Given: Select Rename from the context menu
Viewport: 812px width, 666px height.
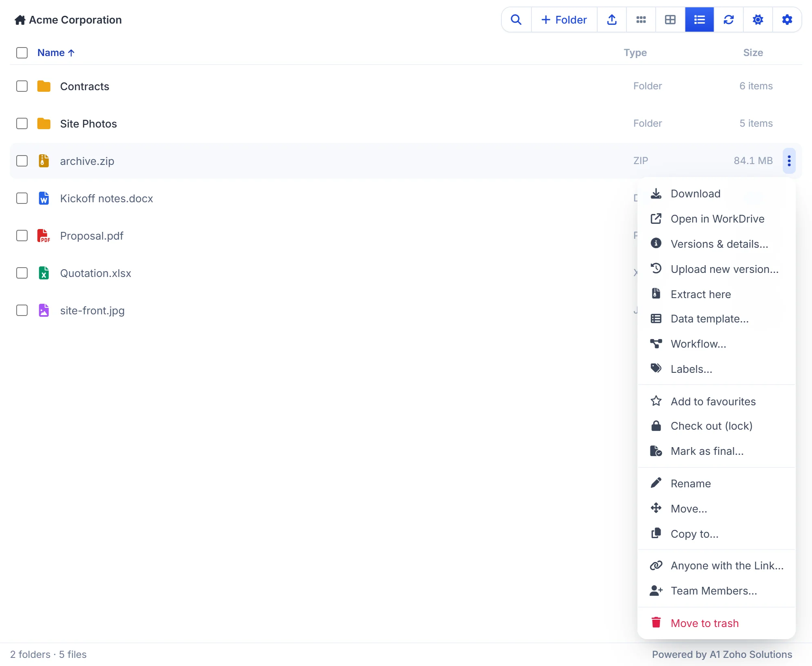Looking at the screenshot, I should point(716,484).
